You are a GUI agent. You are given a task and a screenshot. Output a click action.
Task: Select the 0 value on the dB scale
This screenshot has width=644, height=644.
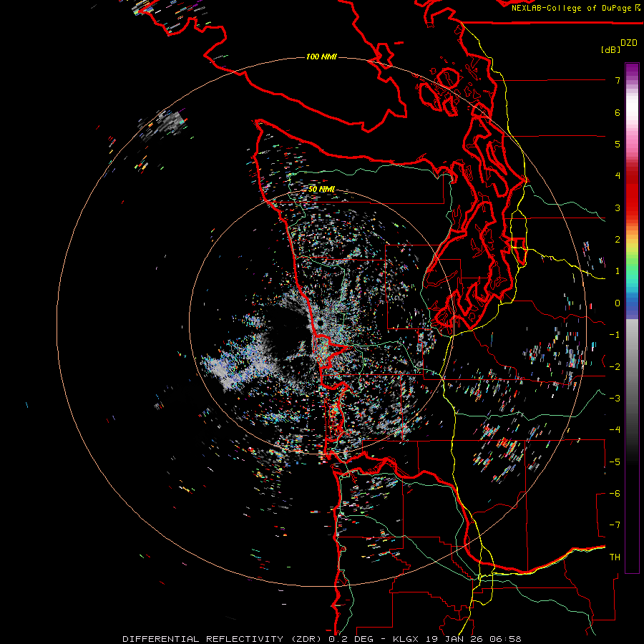[x=618, y=303]
